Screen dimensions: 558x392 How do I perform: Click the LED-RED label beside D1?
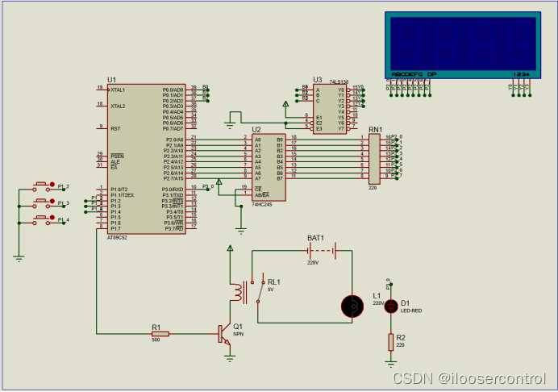tap(411, 311)
